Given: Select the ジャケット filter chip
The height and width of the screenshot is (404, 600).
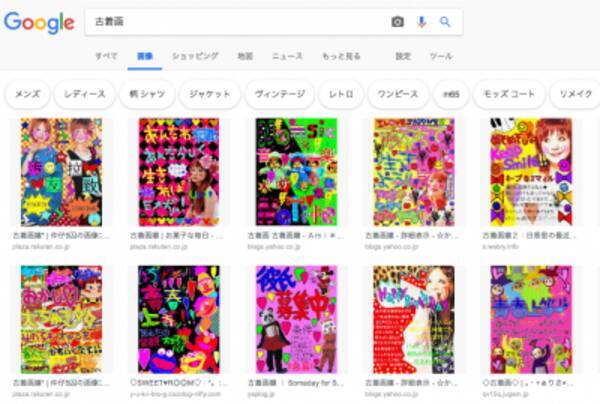Looking at the screenshot, I should tap(210, 94).
